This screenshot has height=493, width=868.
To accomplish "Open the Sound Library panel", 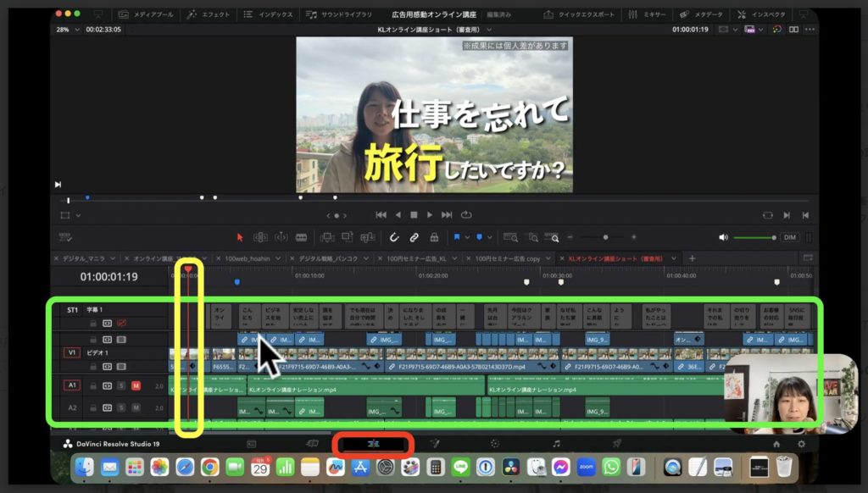I will [337, 14].
